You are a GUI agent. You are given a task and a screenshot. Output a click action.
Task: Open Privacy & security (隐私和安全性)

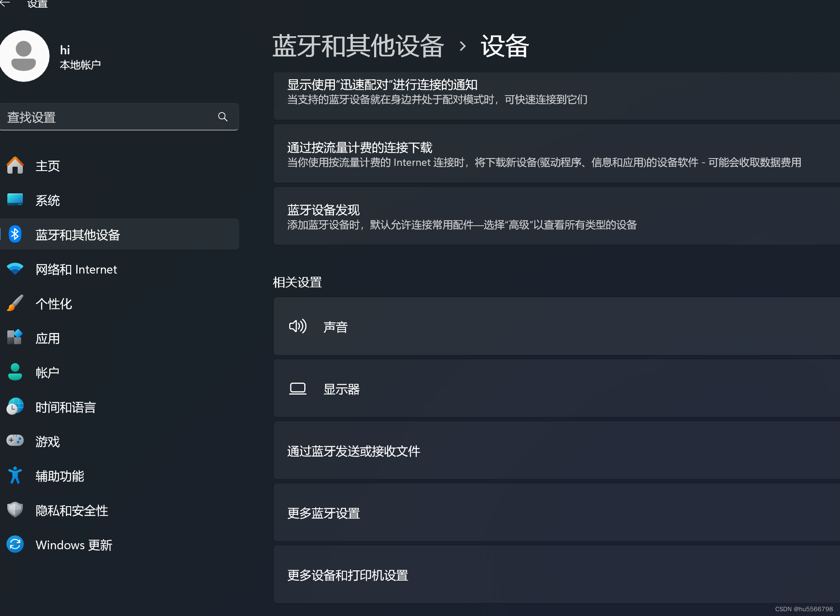point(72,510)
